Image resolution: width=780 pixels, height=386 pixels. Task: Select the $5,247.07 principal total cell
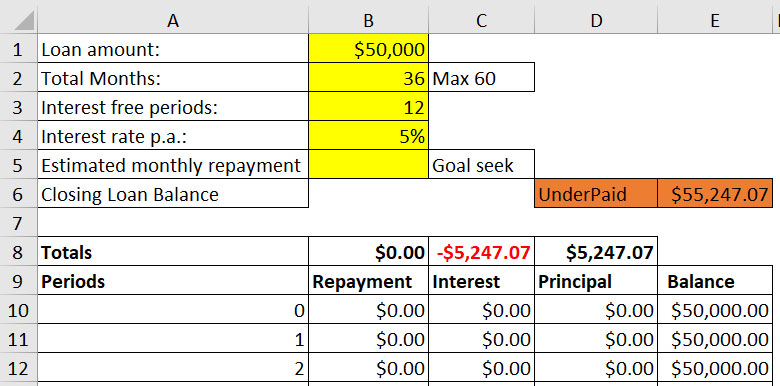596,251
